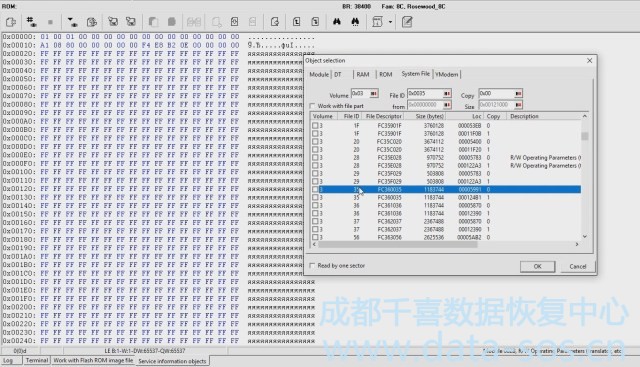Open the Service information objects tab
This screenshot has height=367, width=640.
click(x=172, y=361)
